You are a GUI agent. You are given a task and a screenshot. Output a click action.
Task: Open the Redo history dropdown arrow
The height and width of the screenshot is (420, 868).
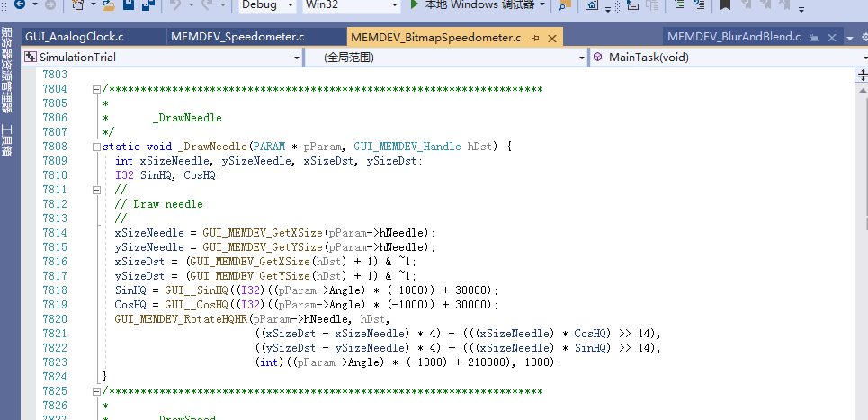tap(222, 4)
